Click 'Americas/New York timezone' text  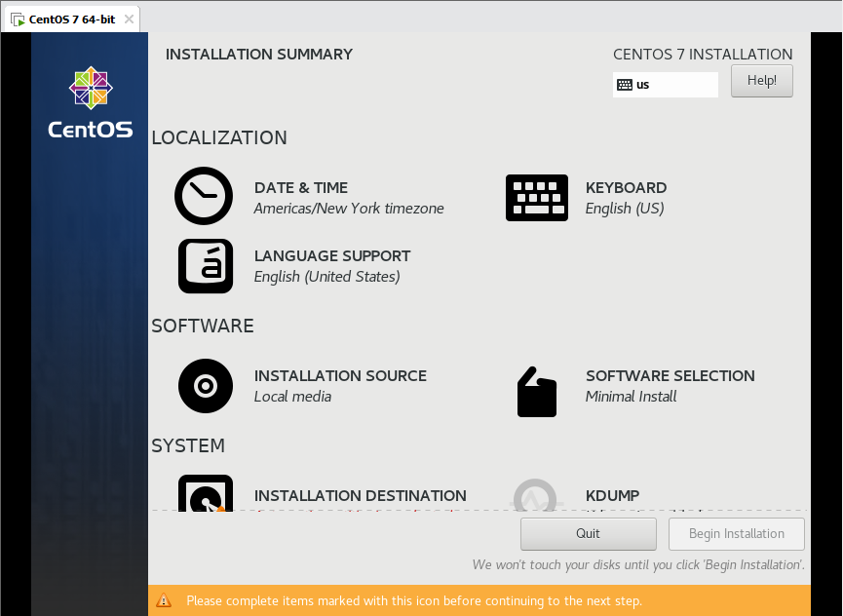tap(349, 209)
